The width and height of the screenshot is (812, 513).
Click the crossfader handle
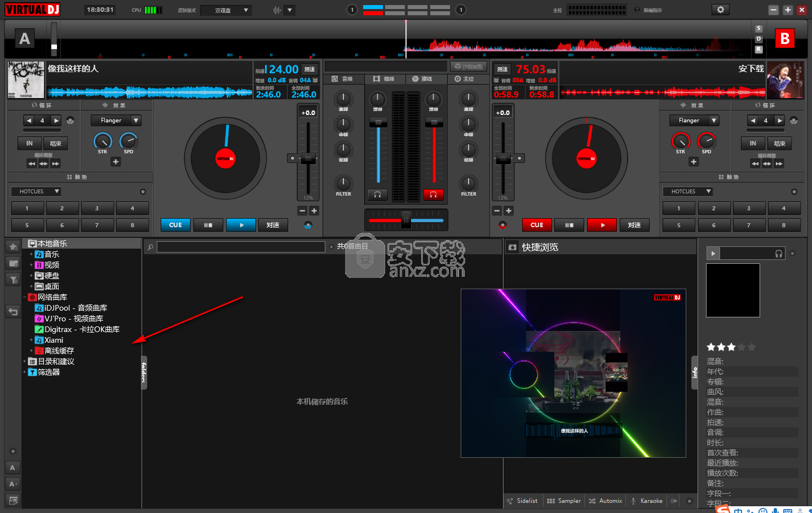[406, 220]
